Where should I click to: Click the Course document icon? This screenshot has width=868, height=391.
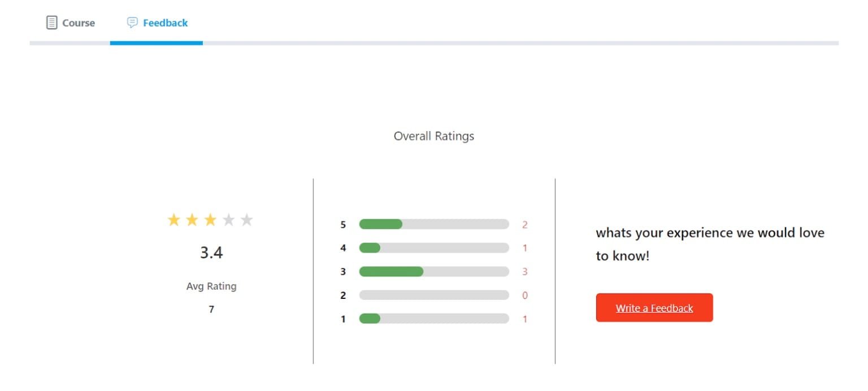point(51,23)
